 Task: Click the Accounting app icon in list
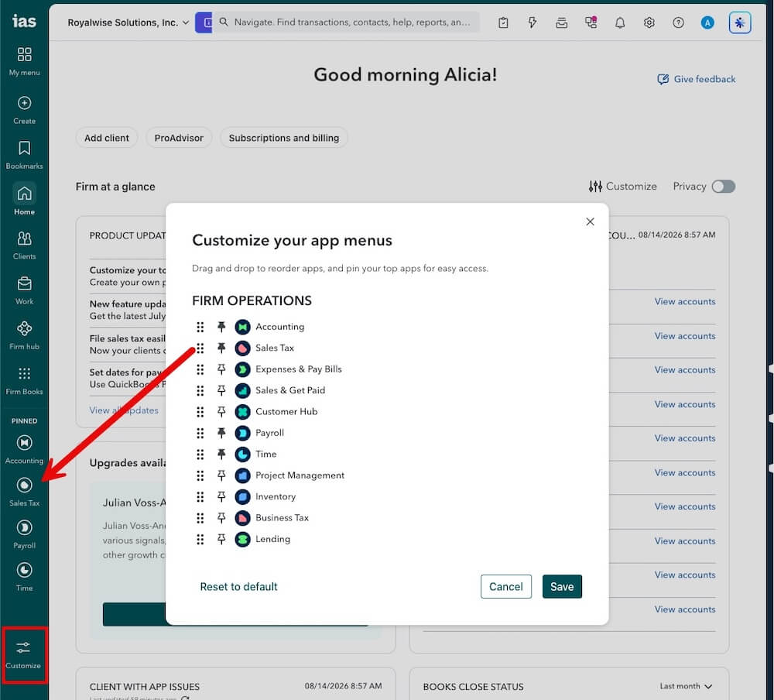[x=242, y=327]
